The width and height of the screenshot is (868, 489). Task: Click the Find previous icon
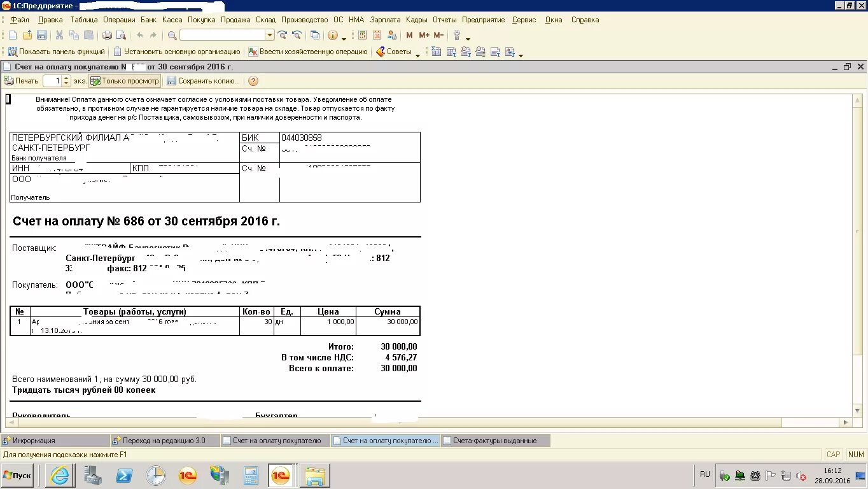tap(297, 36)
